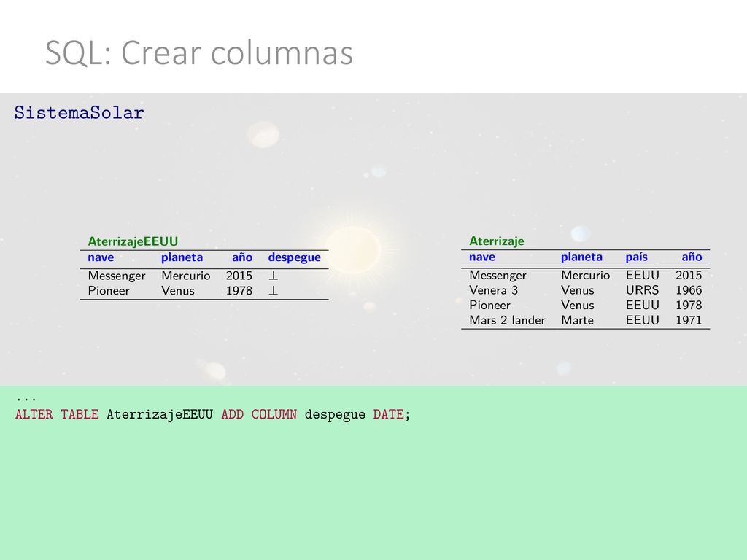
Task: Select "2015" in the AterrizajeEEUU table
Action: point(239,275)
